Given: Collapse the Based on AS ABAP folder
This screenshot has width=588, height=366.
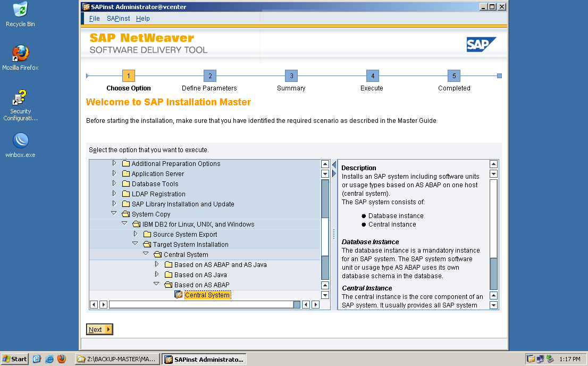Looking at the screenshot, I should pyautogui.click(x=156, y=284).
